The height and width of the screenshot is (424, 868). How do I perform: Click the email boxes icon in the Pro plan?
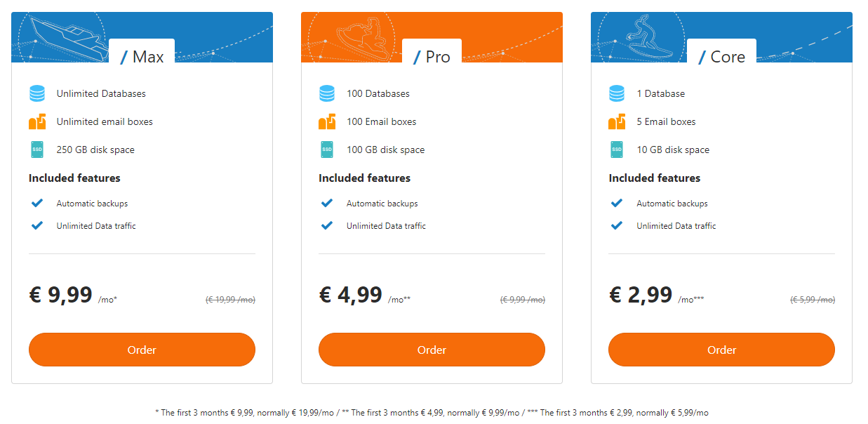327,121
